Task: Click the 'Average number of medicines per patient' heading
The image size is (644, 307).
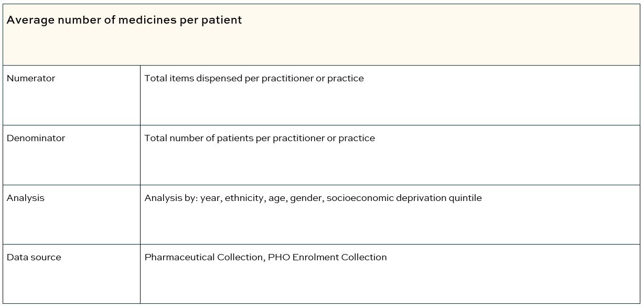Action: tap(124, 20)
